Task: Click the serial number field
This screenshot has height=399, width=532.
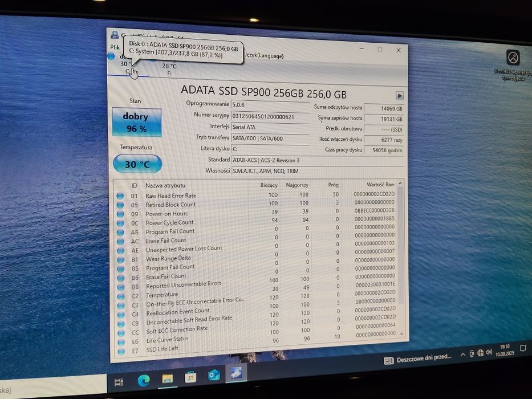Action: [270, 116]
